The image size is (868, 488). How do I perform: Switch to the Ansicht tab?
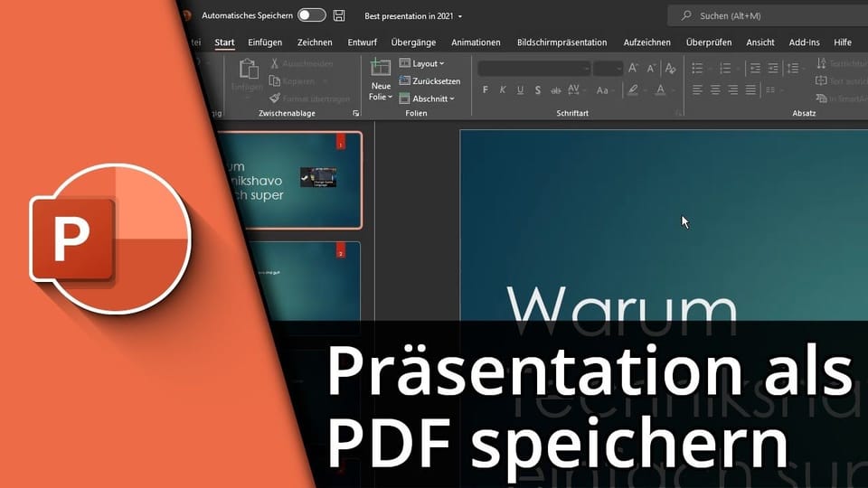coord(760,42)
